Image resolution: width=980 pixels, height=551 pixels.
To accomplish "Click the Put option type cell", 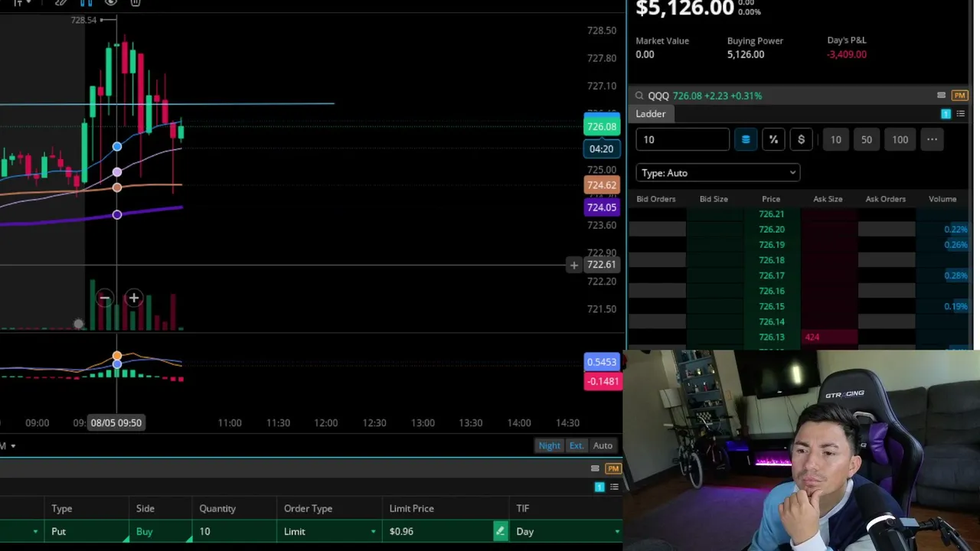I will coord(86,531).
